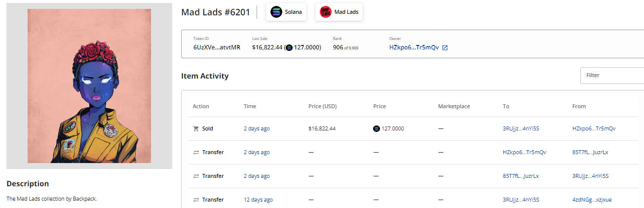
Task: Click 'The Mad Lads collection by Backpack.' text
Action: 51,199
